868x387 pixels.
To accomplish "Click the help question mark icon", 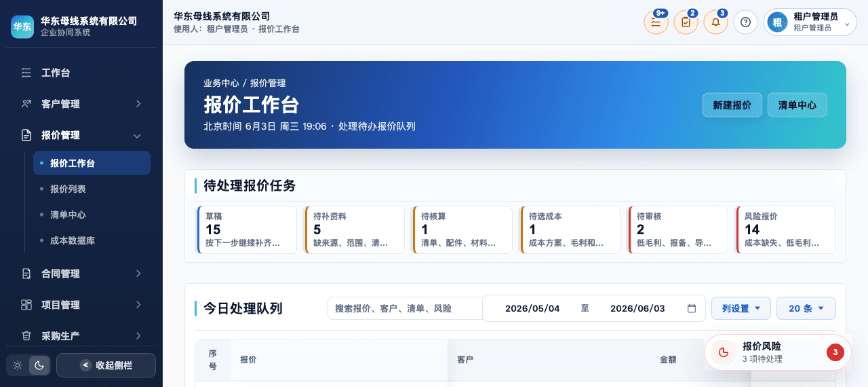I will click(745, 22).
